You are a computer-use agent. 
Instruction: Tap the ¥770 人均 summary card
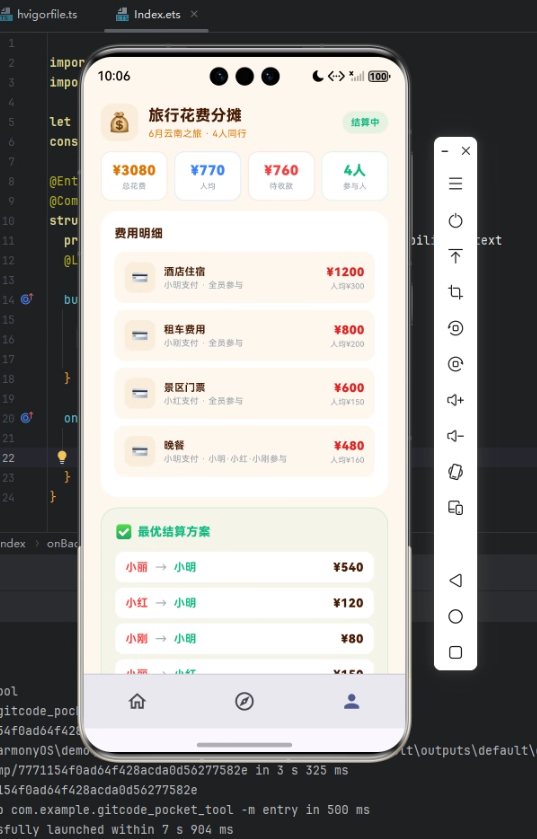(x=208, y=176)
